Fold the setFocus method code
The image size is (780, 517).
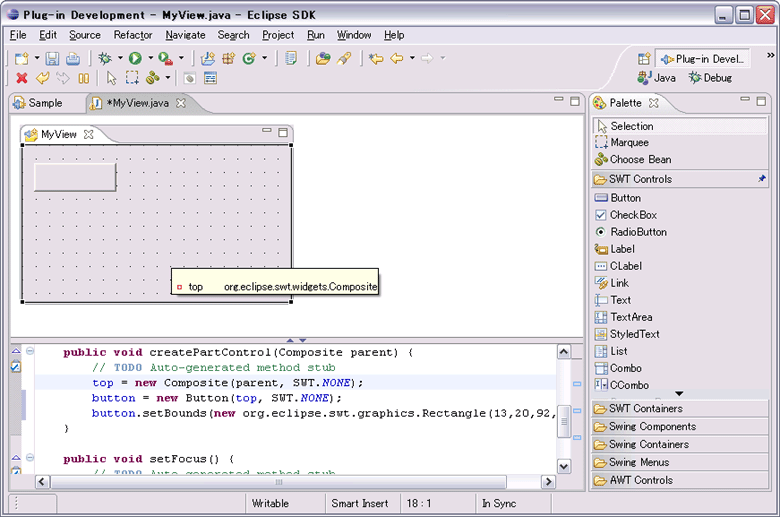30,457
